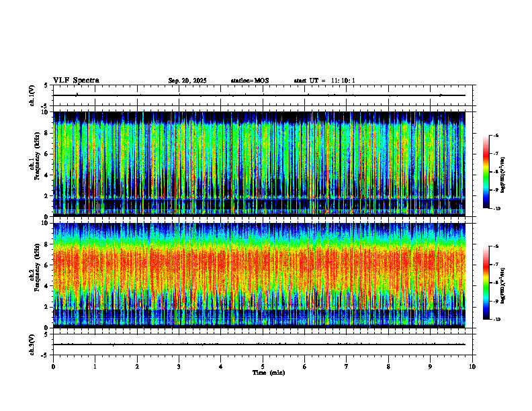The width and height of the screenshot is (532, 411).
Task: Click time axis tick label "3"
Action: (179, 367)
